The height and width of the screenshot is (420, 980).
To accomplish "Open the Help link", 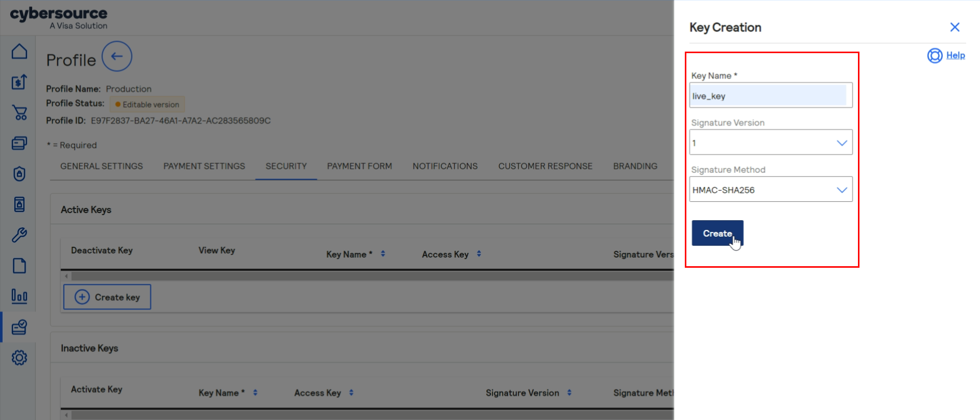I will tap(955, 55).
